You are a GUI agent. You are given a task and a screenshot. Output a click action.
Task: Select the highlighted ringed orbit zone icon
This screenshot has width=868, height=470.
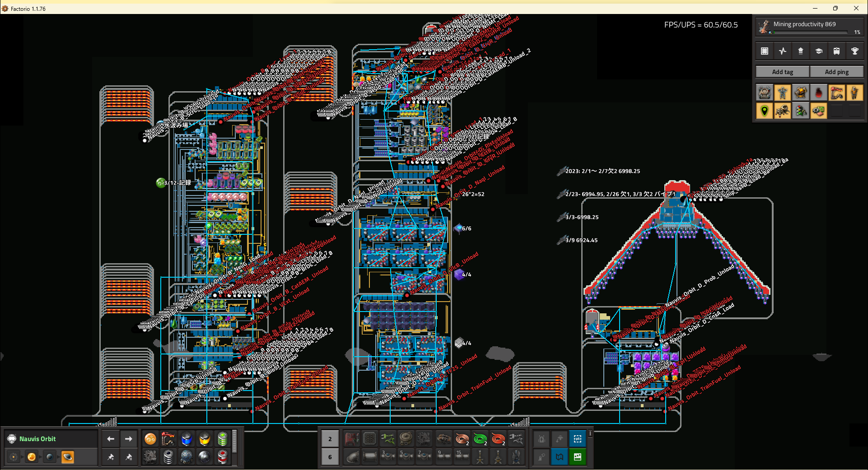point(68,457)
